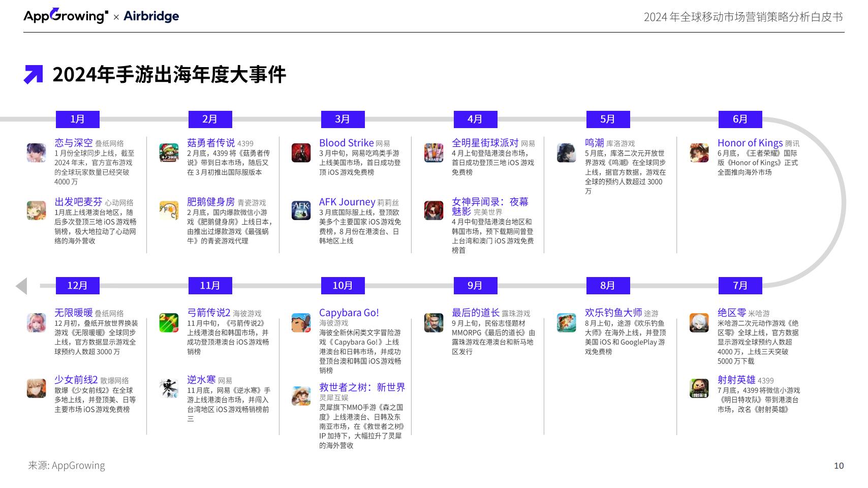Click the AFK Journey game title
Image resolution: width=868 pixels, height=488 pixels.
(347, 202)
